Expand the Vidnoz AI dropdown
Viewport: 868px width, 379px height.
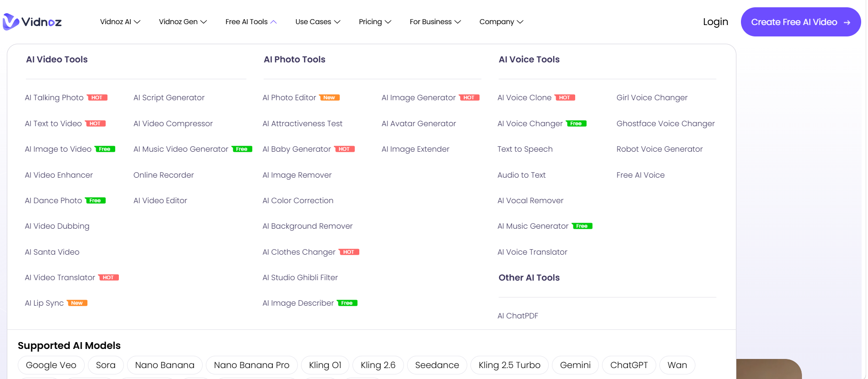tap(120, 22)
